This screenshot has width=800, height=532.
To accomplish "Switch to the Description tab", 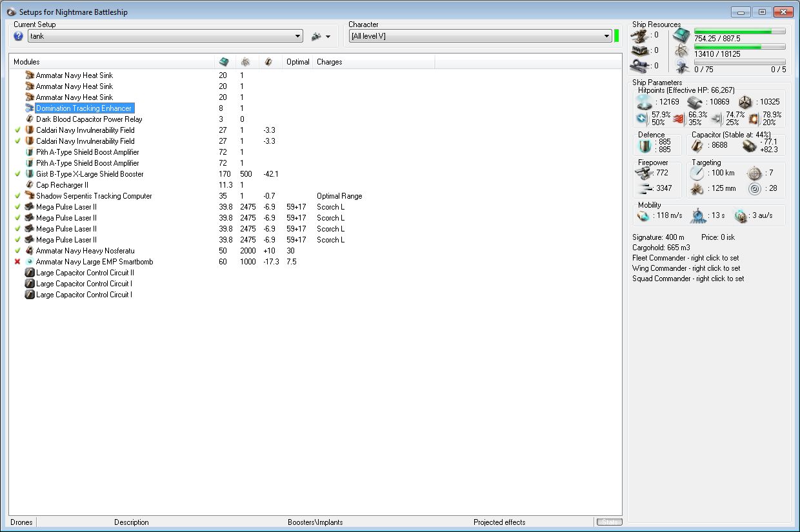I will coord(132,522).
